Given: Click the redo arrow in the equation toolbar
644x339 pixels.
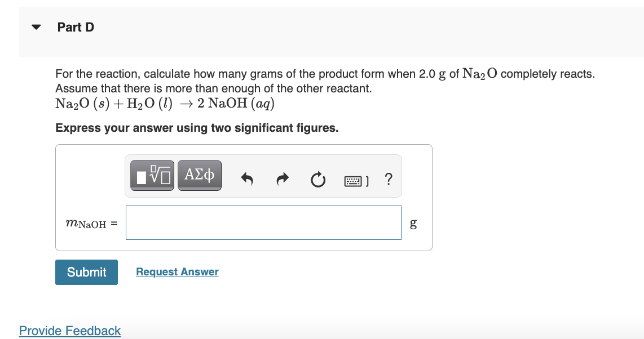Looking at the screenshot, I should (x=283, y=179).
